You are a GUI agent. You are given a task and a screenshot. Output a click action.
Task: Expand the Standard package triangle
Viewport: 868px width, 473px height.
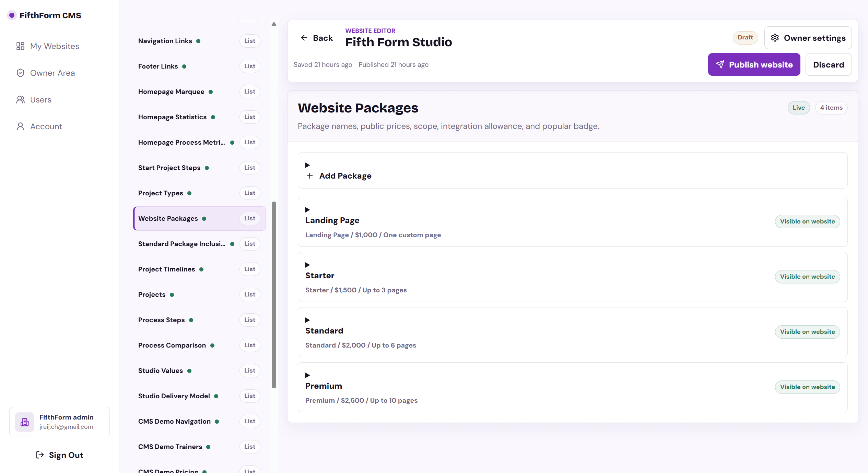tap(307, 320)
